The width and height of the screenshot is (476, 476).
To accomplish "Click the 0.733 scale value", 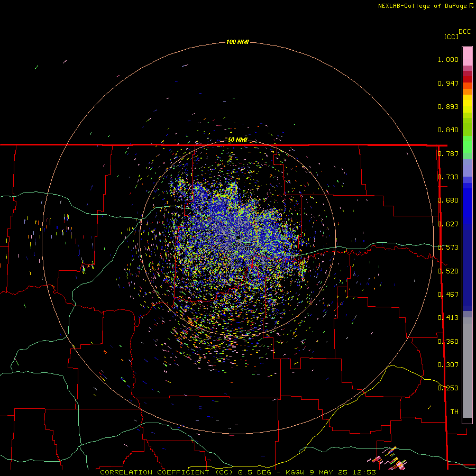I will (448, 177).
